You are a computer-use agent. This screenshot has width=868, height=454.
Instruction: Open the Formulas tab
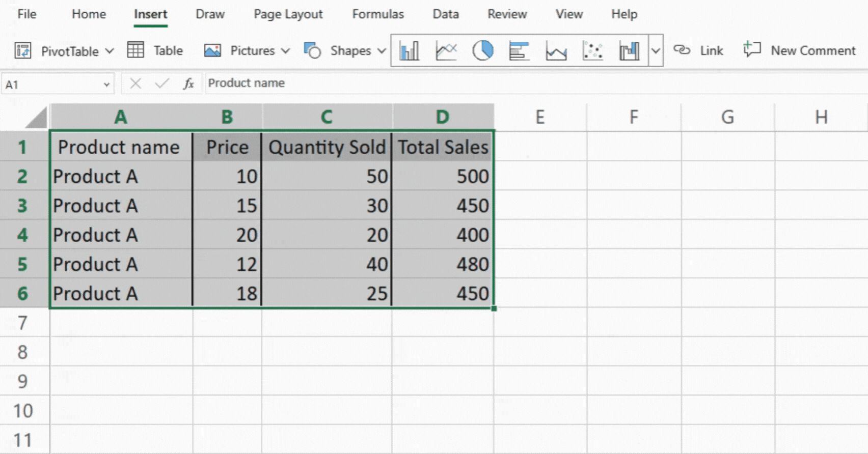[x=378, y=14]
